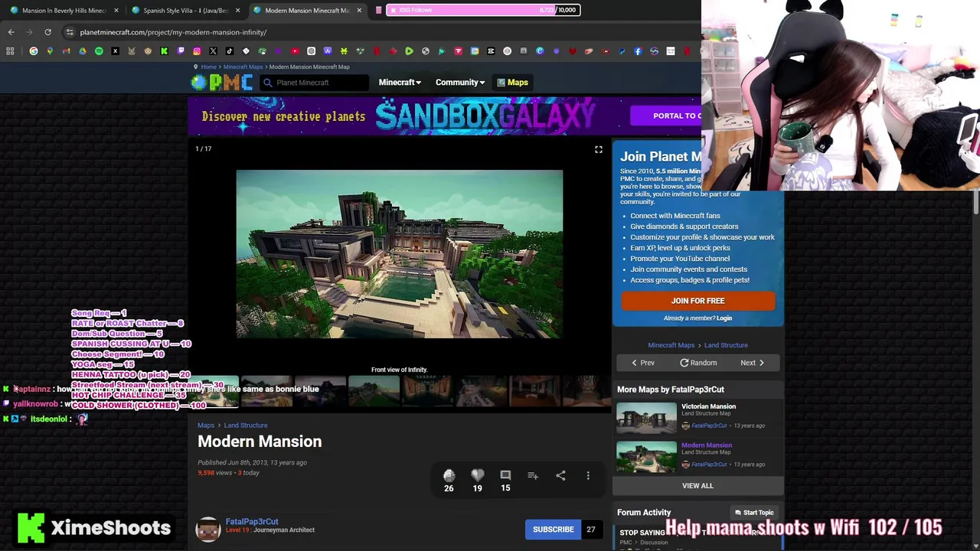Open the Instagram bookmark icon

point(197,51)
